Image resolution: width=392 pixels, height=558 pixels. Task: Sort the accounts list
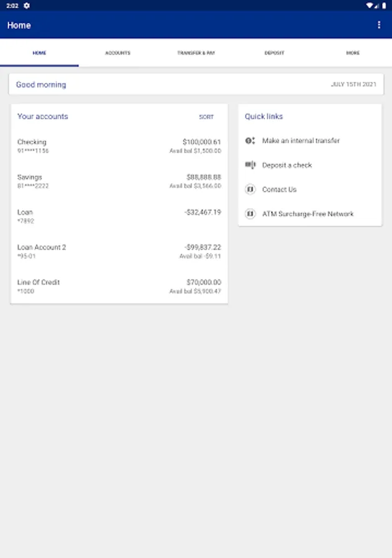pyautogui.click(x=206, y=117)
